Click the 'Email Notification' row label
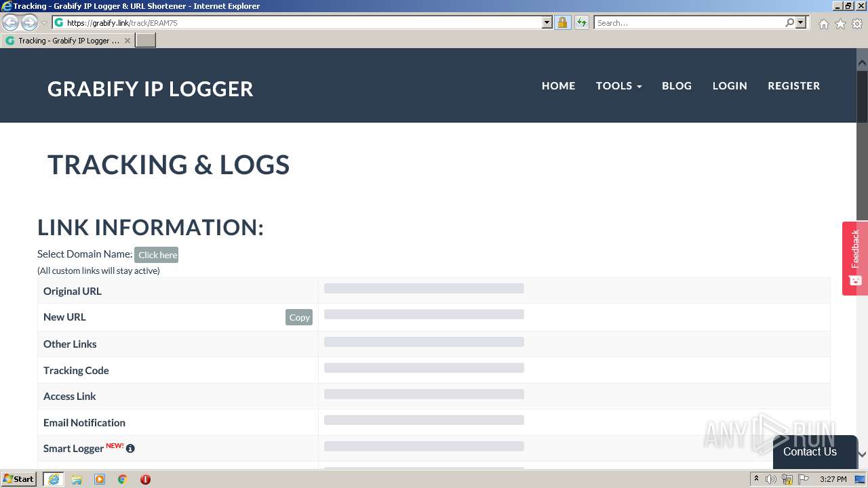868x488 pixels. [84, 423]
